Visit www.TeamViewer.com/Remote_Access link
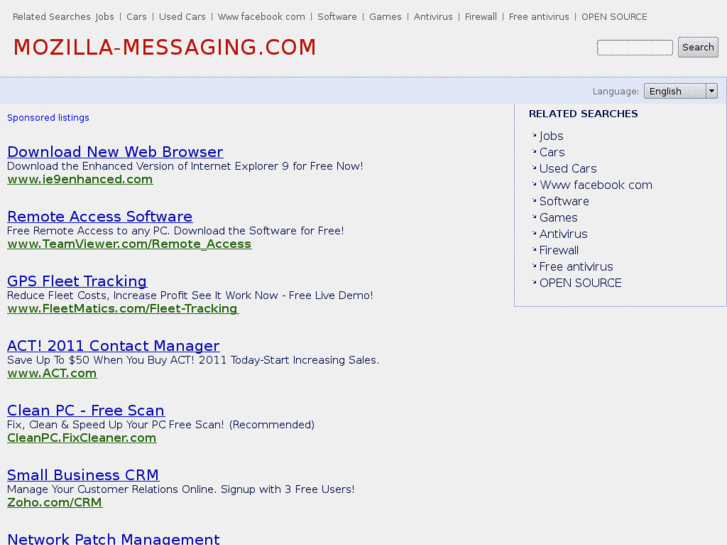Image resolution: width=727 pixels, height=545 pixels. [x=129, y=244]
